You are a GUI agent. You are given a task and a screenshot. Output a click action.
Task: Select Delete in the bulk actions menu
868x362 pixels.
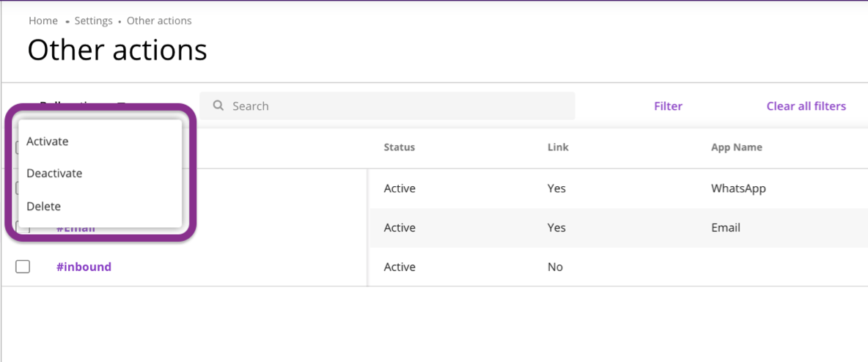pyautogui.click(x=44, y=207)
